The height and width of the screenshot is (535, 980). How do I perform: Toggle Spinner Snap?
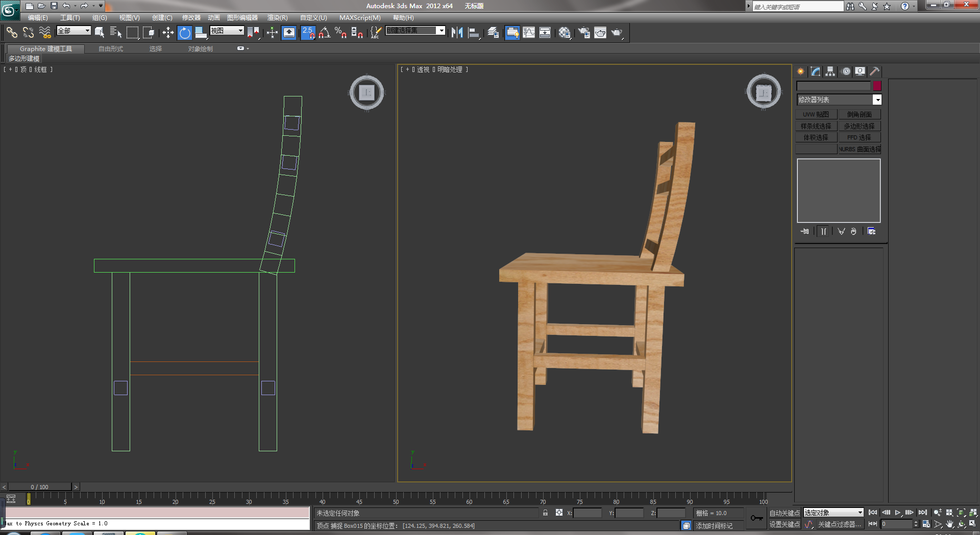(x=357, y=33)
